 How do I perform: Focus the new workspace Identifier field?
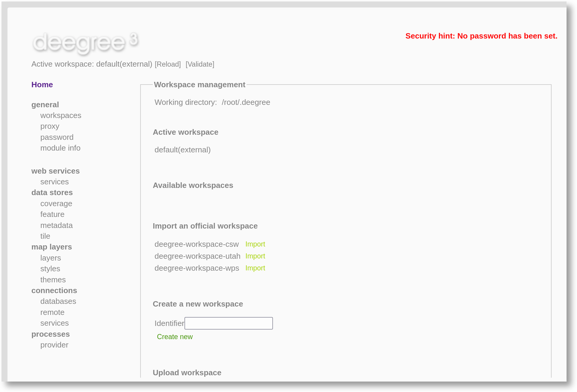click(228, 323)
